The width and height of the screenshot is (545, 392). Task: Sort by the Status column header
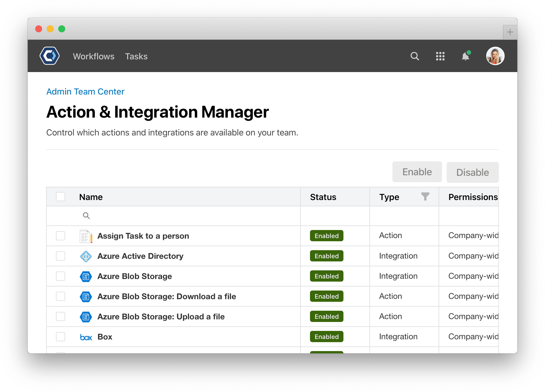323,197
